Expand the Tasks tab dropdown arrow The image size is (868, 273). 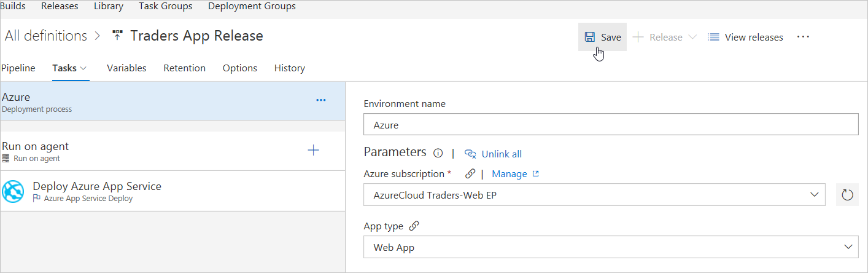tap(83, 68)
